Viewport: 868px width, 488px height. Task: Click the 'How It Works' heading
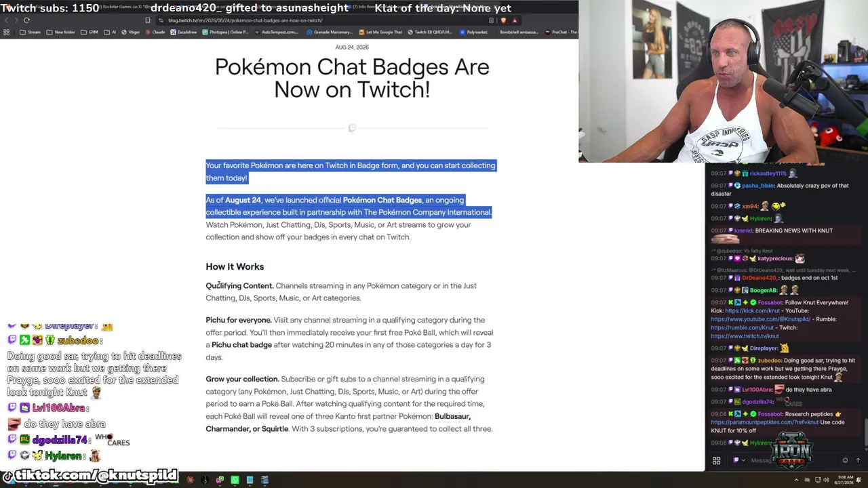pos(235,266)
